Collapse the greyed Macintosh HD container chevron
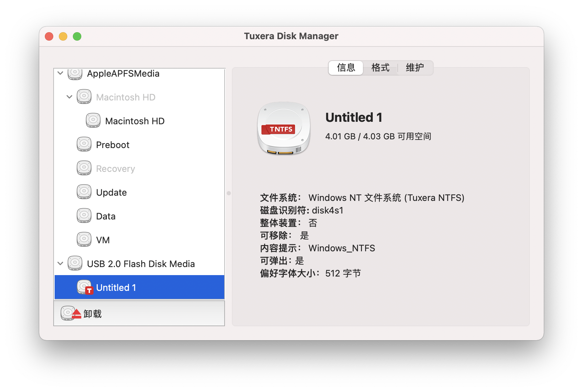Screen dimensions: 583x392 click(69, 97)
